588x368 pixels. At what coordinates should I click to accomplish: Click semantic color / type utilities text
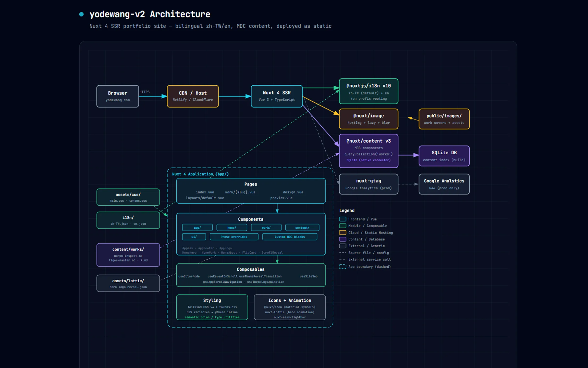coord(212,317)
